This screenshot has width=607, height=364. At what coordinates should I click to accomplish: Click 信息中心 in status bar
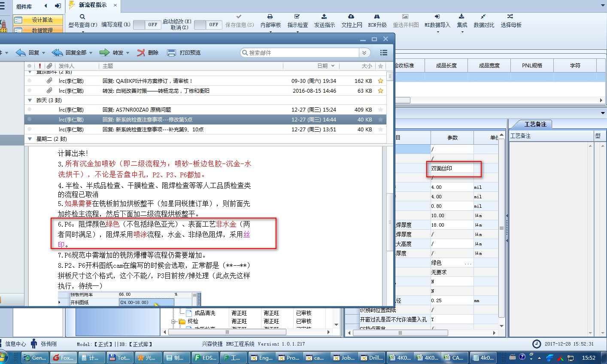click(x=15, y=344)
